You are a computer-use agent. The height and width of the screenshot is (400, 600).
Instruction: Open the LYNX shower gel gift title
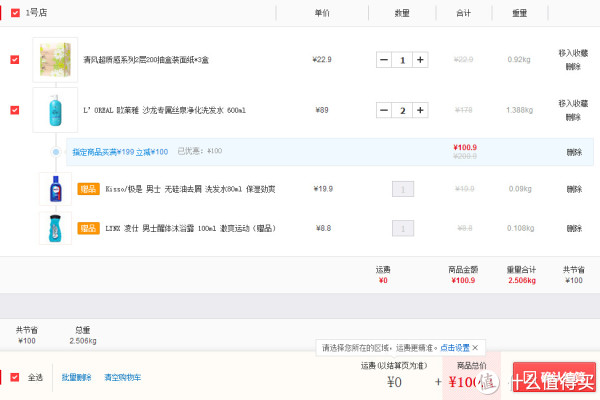tap(191, 229)
